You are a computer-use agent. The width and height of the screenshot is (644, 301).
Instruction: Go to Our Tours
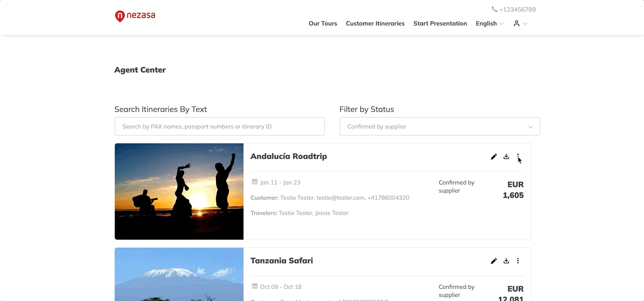(x=323, y=23)
